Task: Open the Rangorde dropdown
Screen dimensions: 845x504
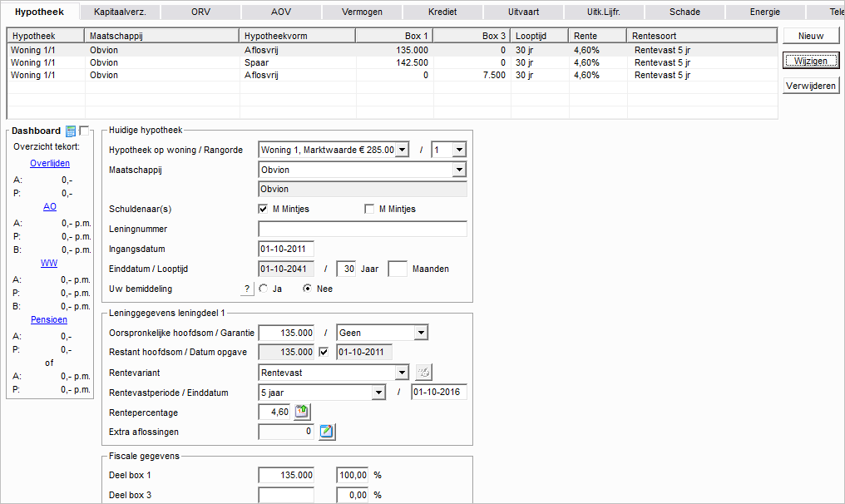Action: point(459,150)
